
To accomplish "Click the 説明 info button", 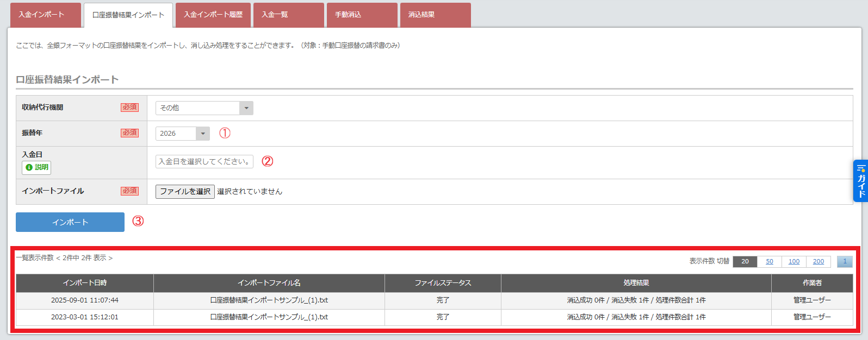I will click(x=36, y=167).
